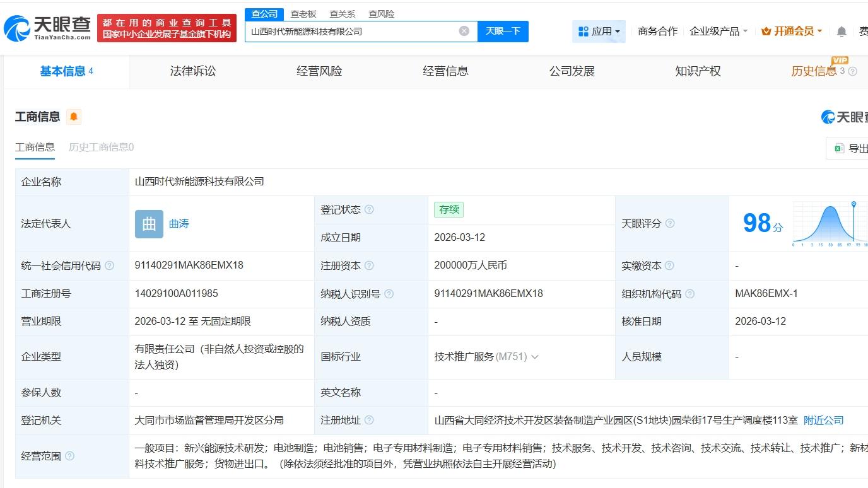Viewport: 868px width, 488px height.
Task: Click the 天眼查 logo near the export button
Action: (827, 116)
